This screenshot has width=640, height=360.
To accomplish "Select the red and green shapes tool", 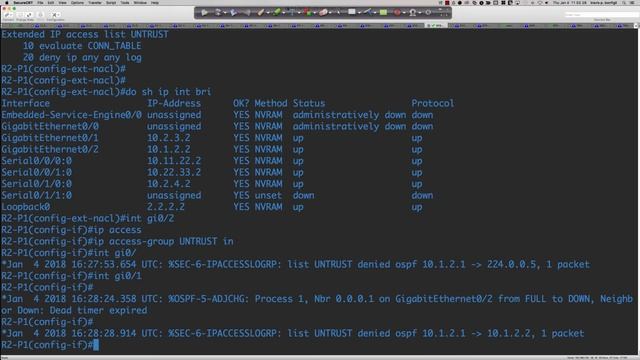I will [x=309, y=13].
